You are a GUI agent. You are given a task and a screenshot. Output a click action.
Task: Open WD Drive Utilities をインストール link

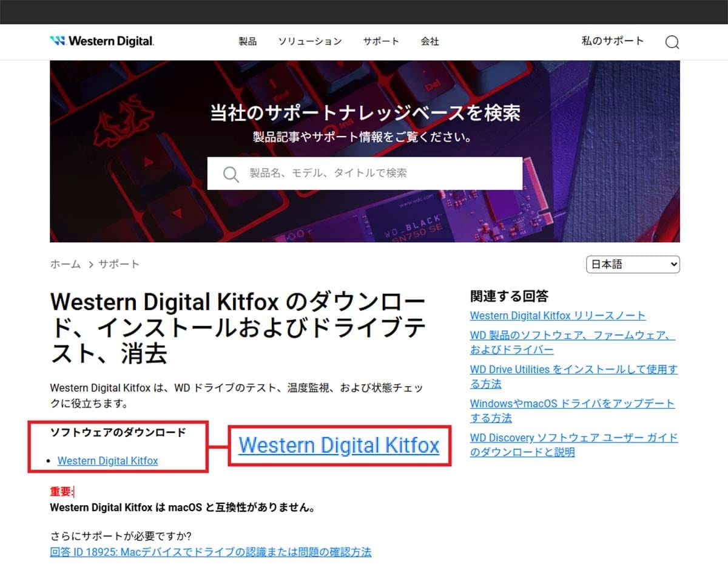tap(574, 376)
